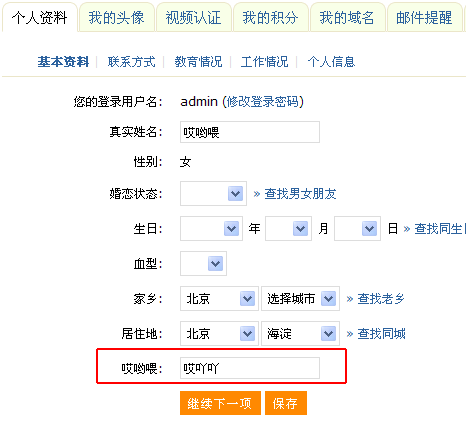Go to 联系方式 section

[x=131, y=62]
